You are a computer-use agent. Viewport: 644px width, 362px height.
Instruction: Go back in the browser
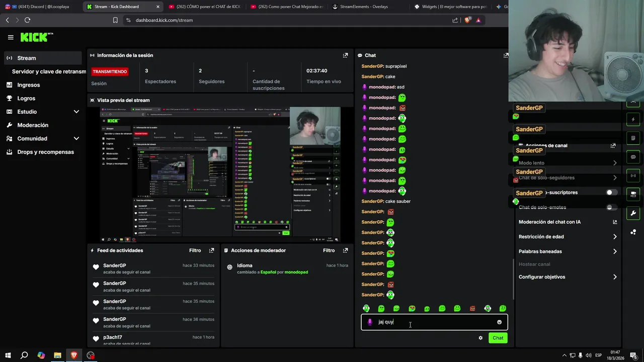tap(7, 20)
